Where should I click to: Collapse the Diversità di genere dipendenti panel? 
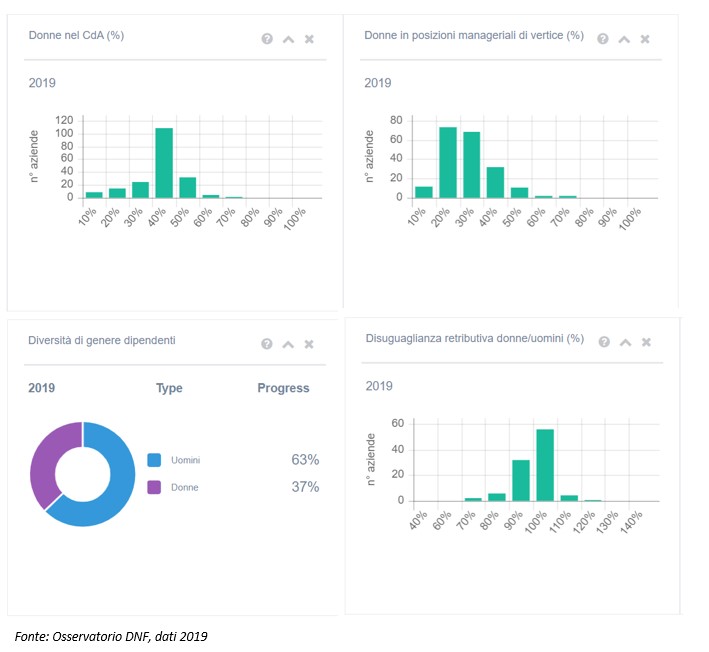click(288, 344)
